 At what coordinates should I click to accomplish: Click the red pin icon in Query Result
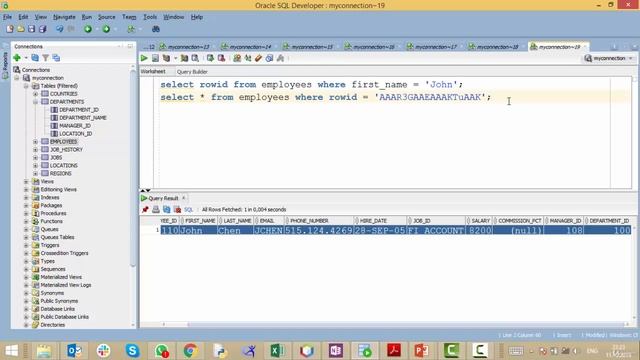coord(145,209)
